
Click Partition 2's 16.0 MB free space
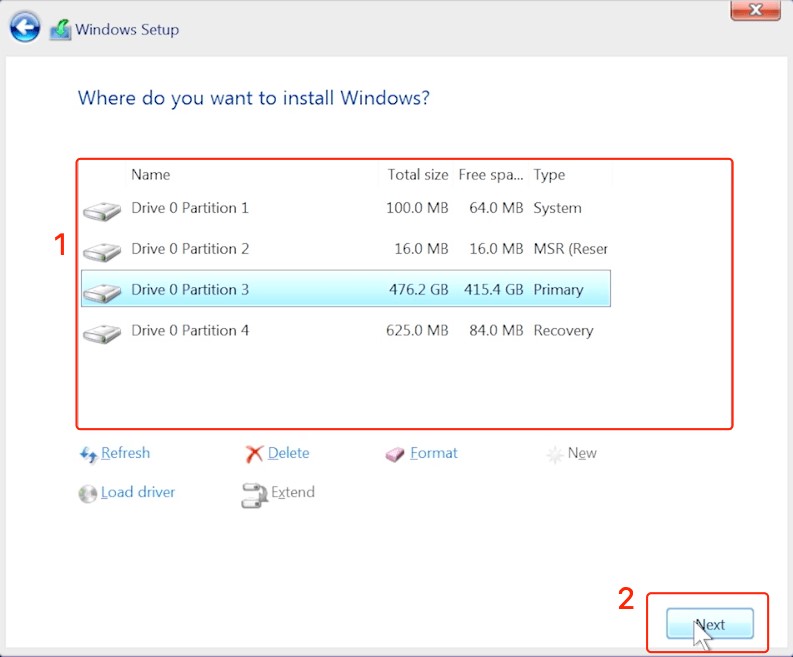(496, 249)
